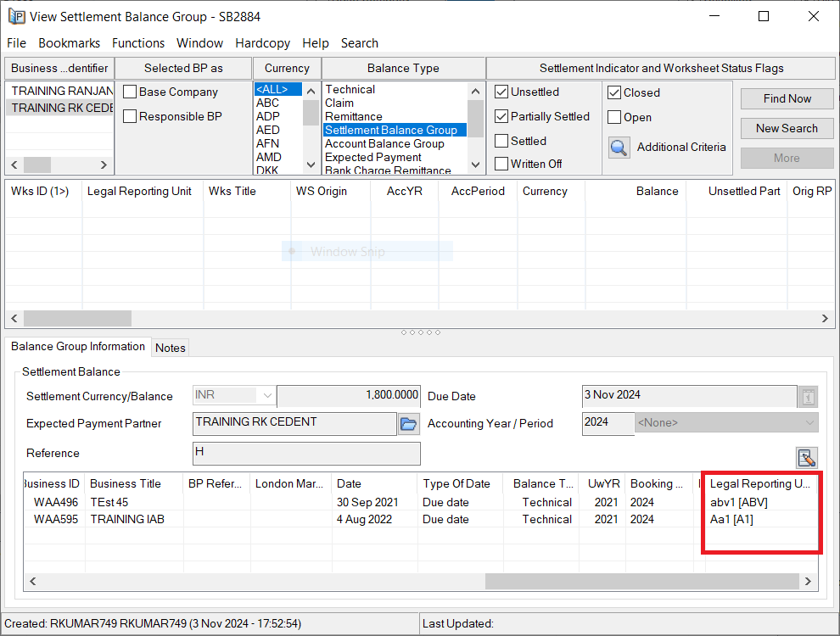This screenshot has height=636, width=840.
Task: Click the Due Date calendar icon
Action: pos(809,396)
